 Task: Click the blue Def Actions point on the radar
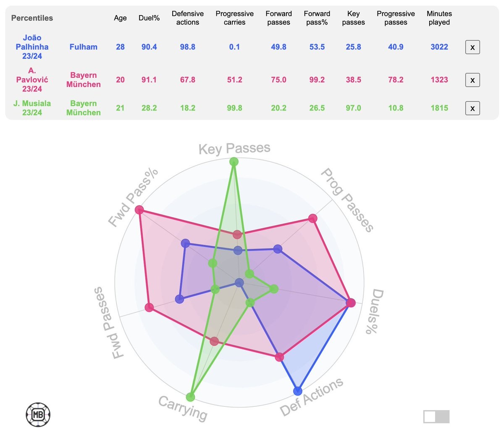(298, 391)
